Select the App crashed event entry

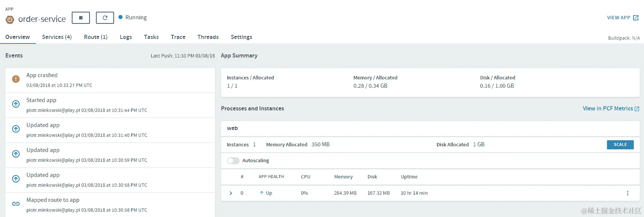(x=110, y=80)
